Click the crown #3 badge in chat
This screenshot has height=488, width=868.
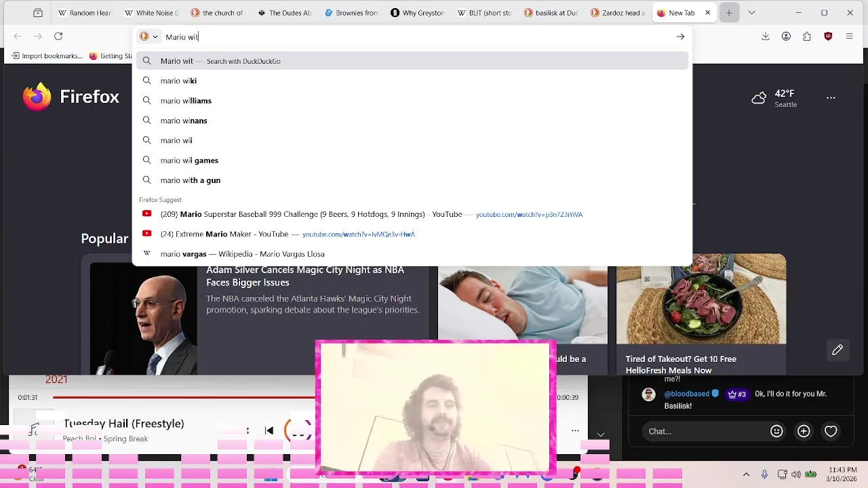[x=736, y=394]
